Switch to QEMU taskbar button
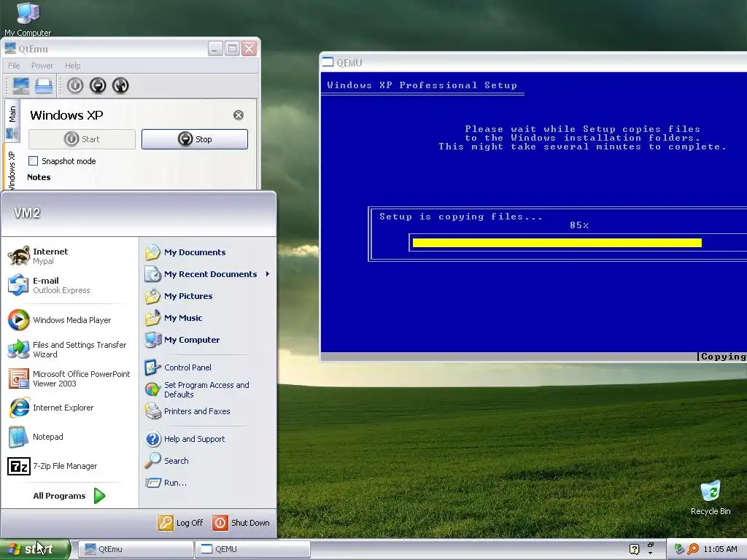Viewport: 747px width, 560px height. pyautogui.click(x=252, y=549)
